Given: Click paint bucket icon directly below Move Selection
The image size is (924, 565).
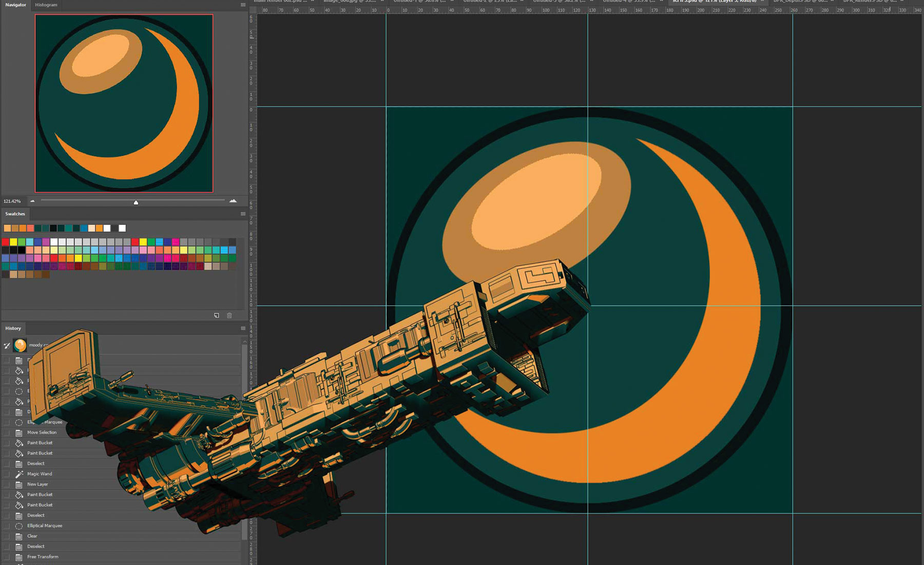Looking at the screenshot, I should [19, 443].
